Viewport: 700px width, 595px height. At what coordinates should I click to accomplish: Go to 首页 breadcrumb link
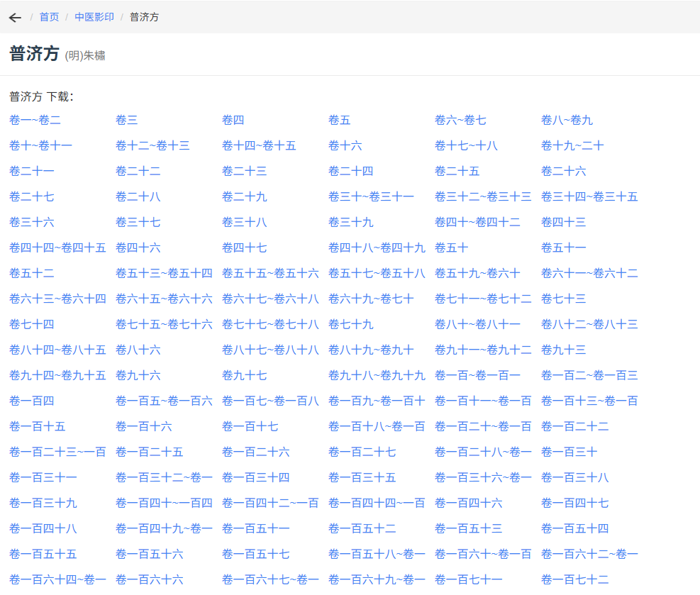49,17
